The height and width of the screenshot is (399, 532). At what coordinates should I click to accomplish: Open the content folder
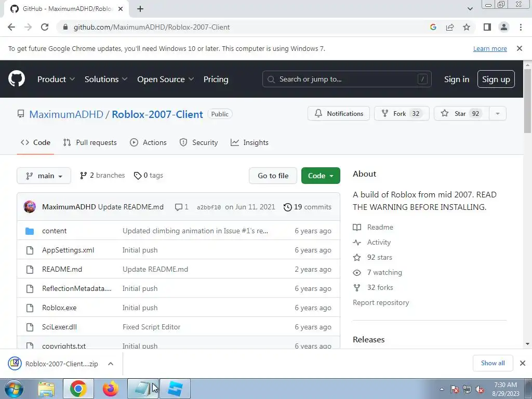click(54, 231)
